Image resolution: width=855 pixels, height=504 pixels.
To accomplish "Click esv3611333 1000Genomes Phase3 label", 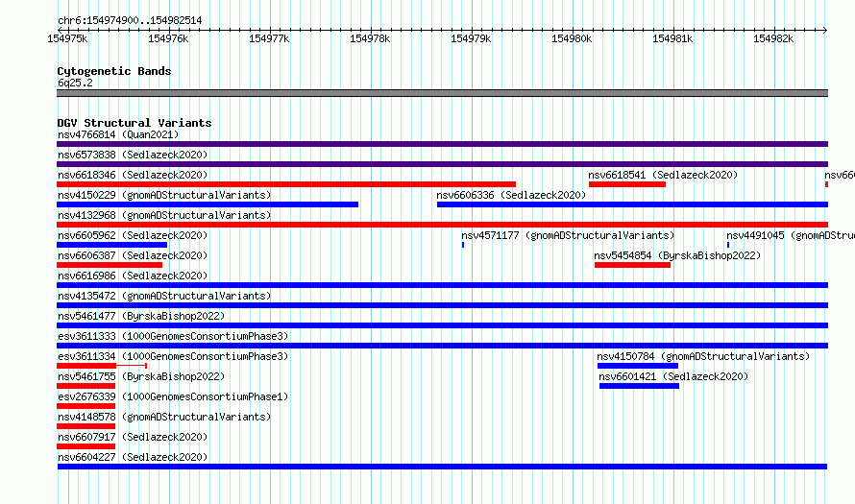I will [x=173, y=336].
